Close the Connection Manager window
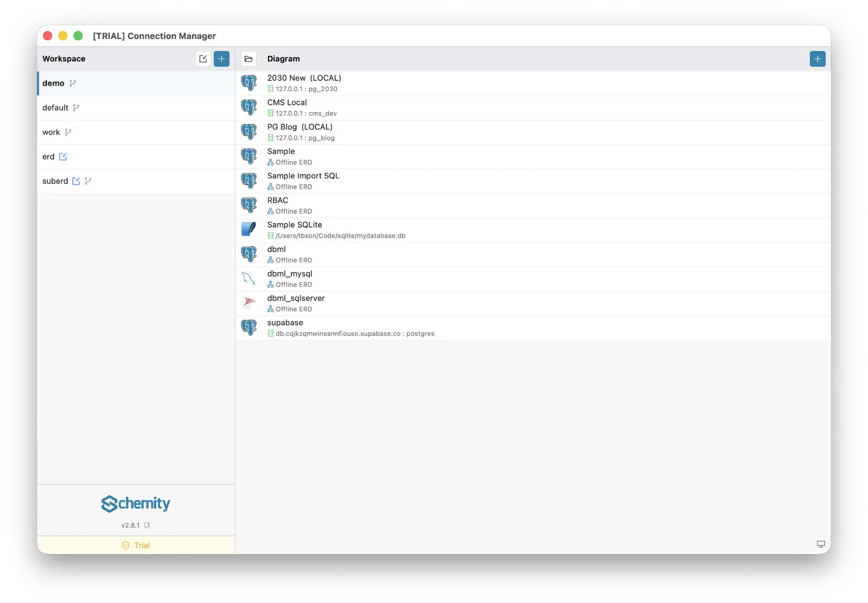This screenshot has width=868, height=603. tap(48, 36)
